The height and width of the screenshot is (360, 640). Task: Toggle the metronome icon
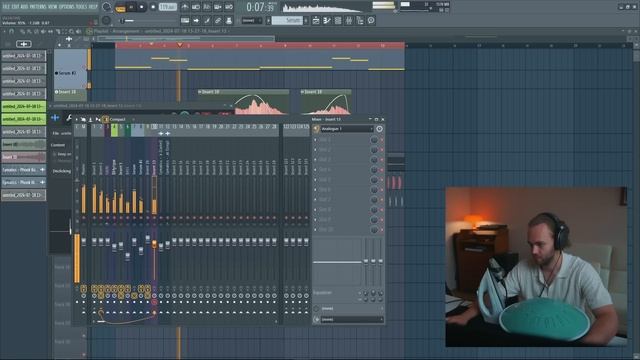pyautogui.click(x=185, y=7)
